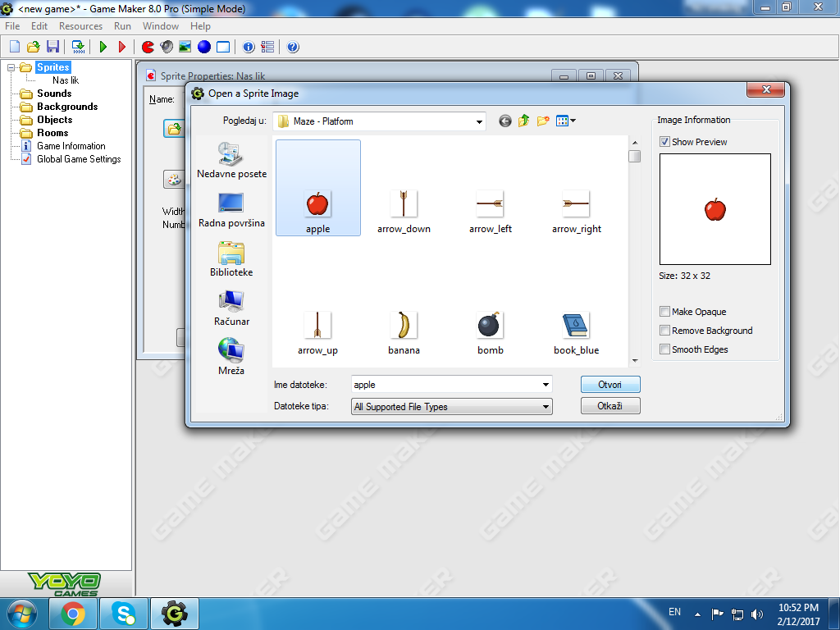The height and width of the screenshot is (630, 840).
Task: Click the Help question mark icon
Action: click(x=293, y=47)
